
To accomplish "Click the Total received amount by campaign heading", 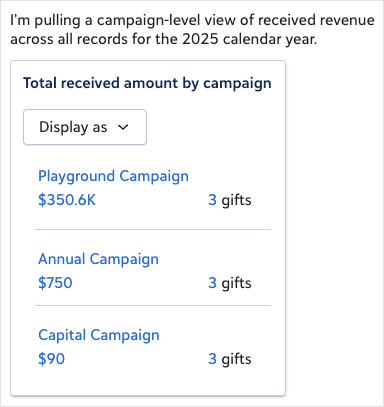I will 147,83.
